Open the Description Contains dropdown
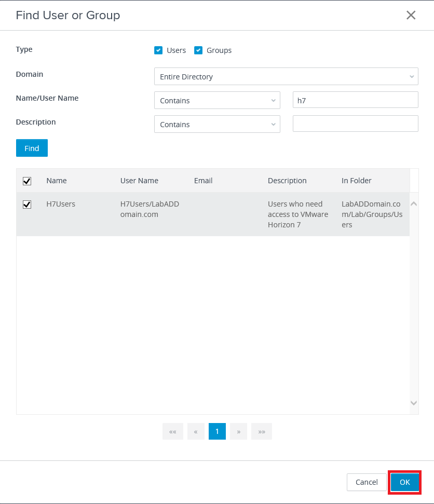The height and width of the screenshot is (504, 434). pyautogui.click(x=217, y=124)
